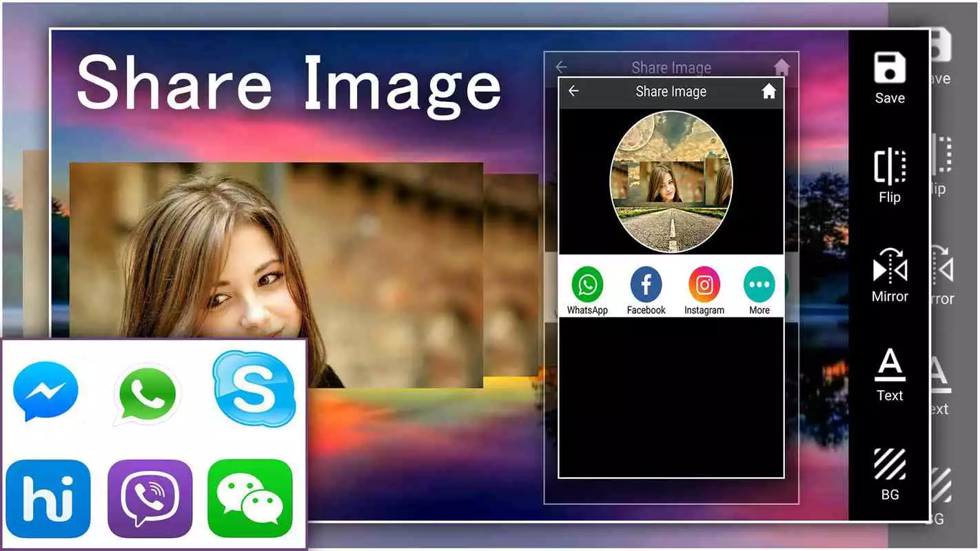The width and height of the screenshot is (980, 551).
Task: Tap the BG striped icon
Action: pos(890,464)
